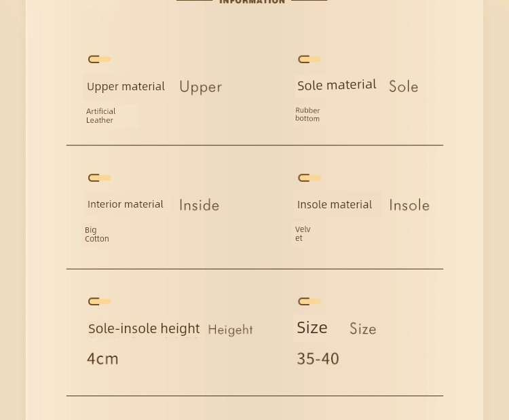
Task: Click the marker icon above Sole material
Action: click(309, 60)
